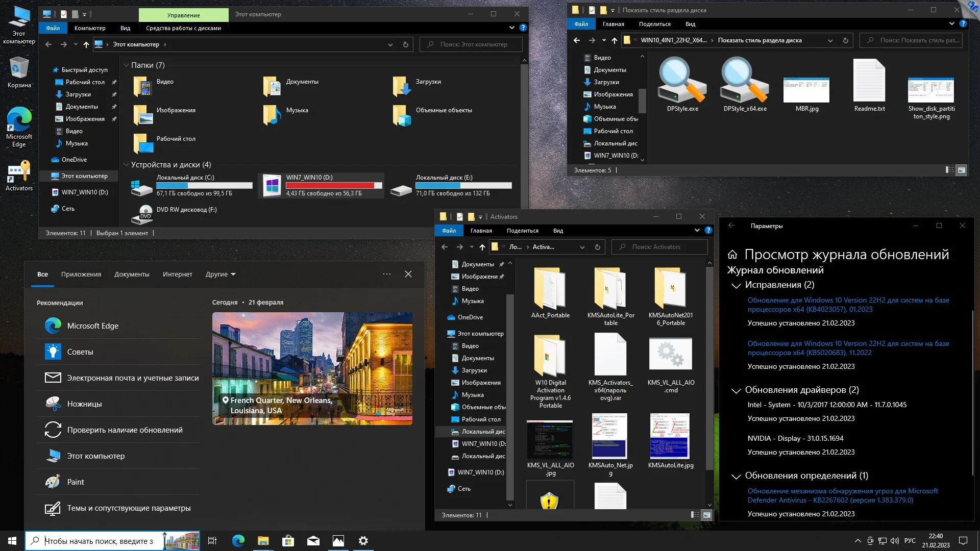Viewport: 980px width, 551px height.
Task: Open DPStyle_x64.exe file icon
Action: point(744,81)
